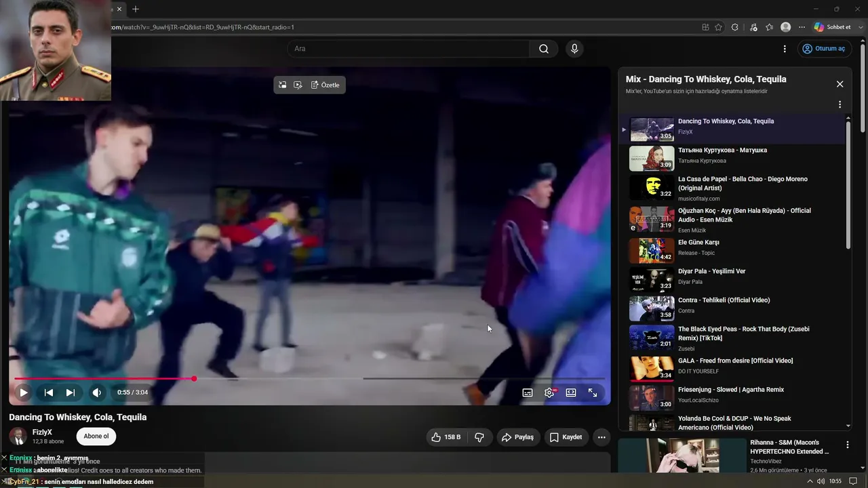Play 'The Black Eyed Peas - Rock That Body' remix

(x=733, y=338)
